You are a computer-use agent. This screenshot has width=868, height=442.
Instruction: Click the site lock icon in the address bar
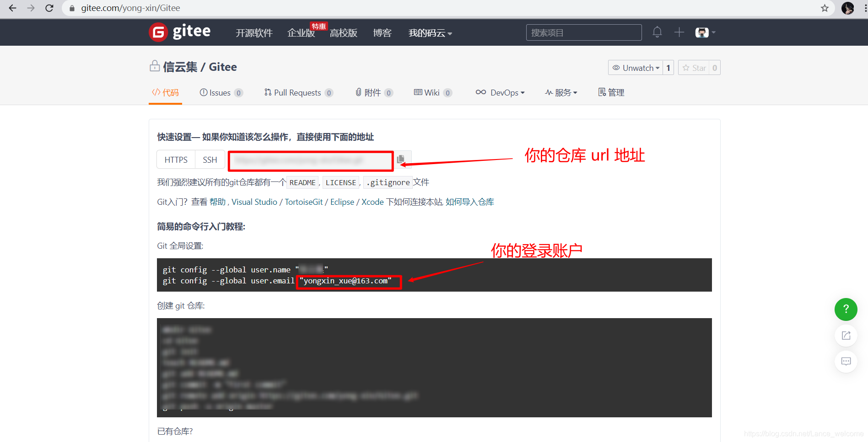click(x=72, y=8)
